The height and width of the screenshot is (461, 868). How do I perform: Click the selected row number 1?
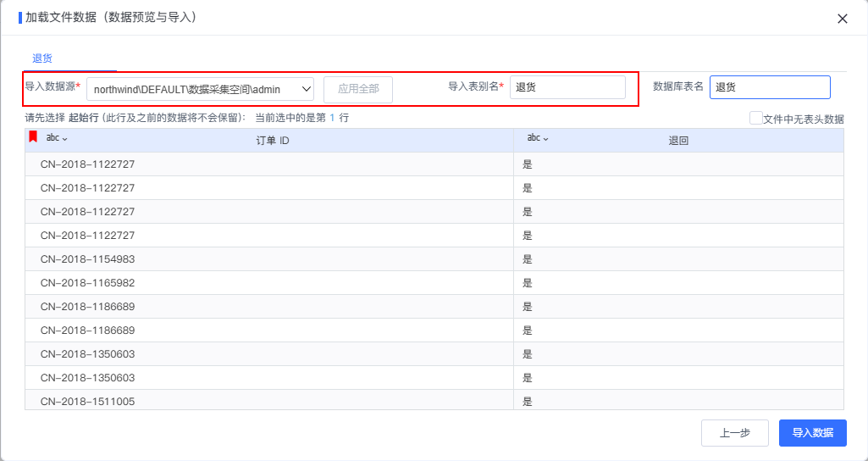coord(332,118)
